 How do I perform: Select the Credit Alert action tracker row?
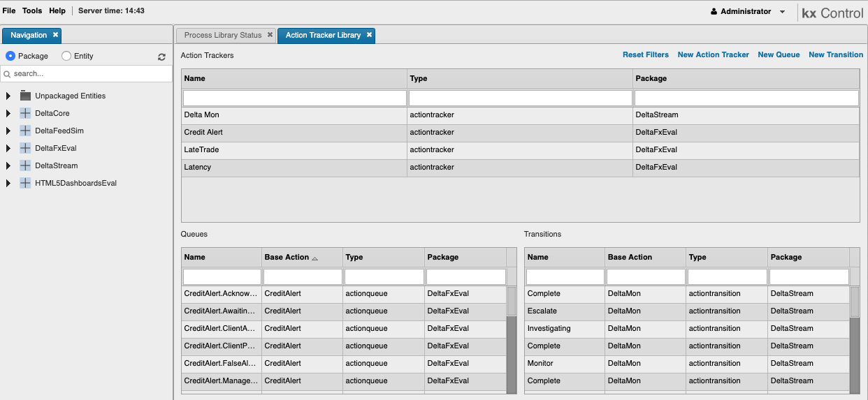click(520, 133)
